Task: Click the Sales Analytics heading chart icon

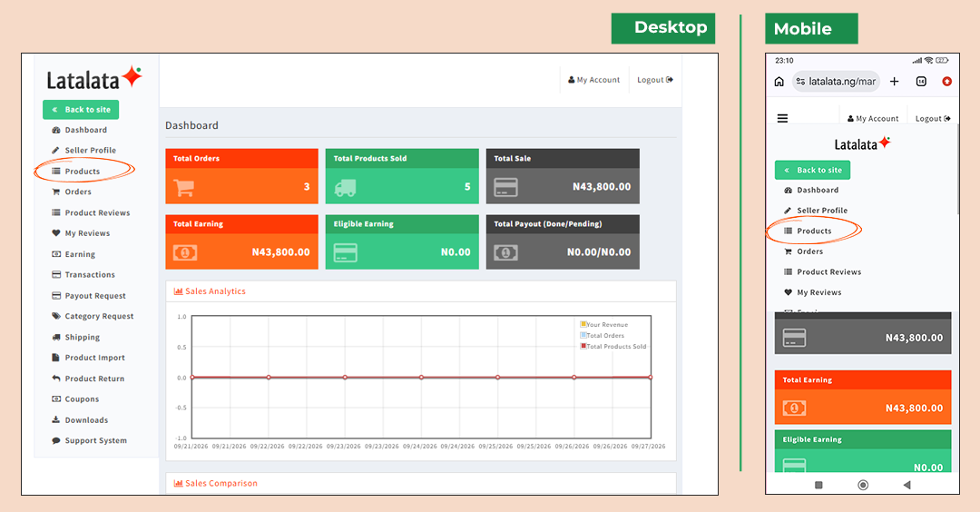Action: 178,291
